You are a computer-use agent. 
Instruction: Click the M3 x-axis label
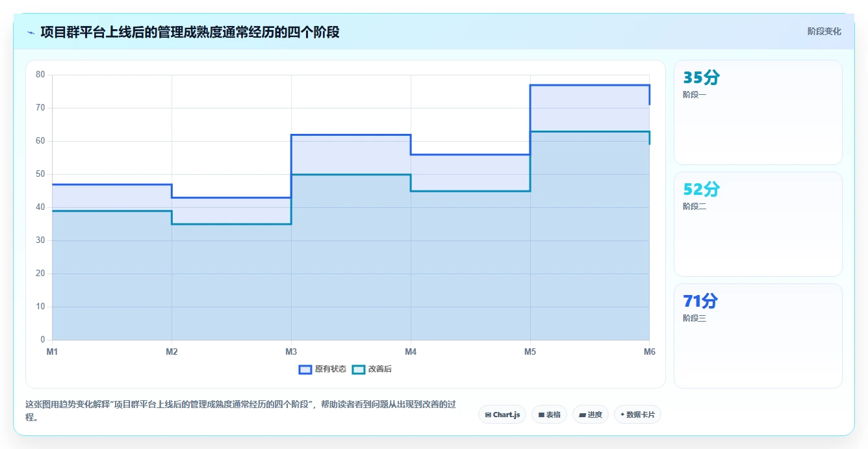291,352
